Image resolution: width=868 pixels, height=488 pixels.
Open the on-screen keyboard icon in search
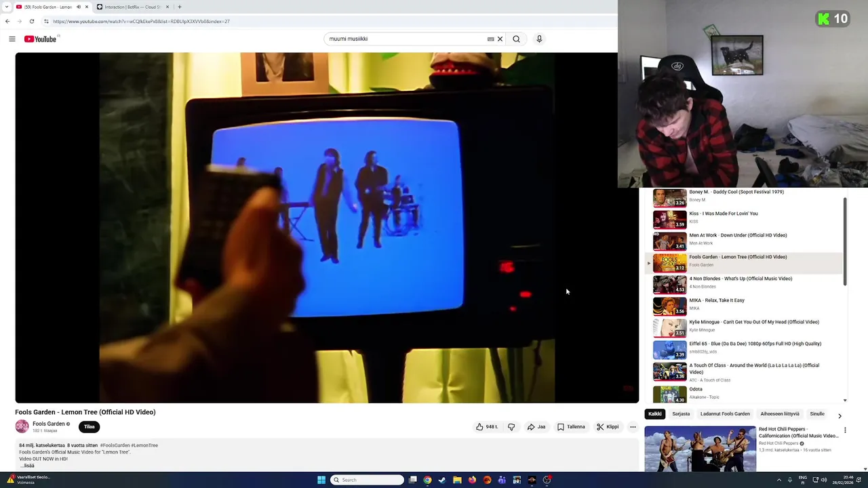pyautogui.click(x=490, y=39)
